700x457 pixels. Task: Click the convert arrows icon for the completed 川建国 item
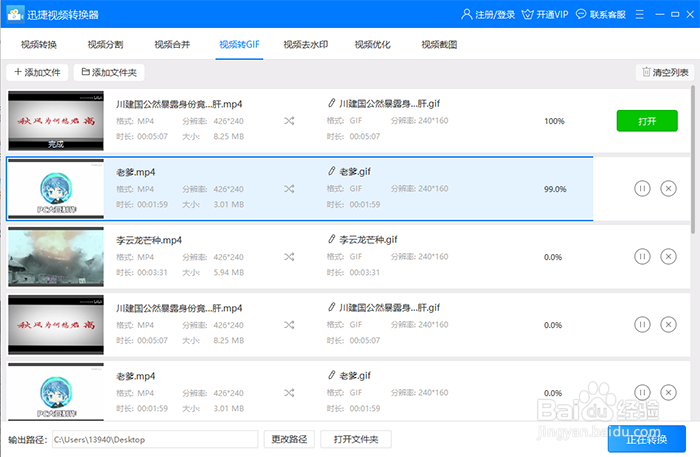coord(289,121)
